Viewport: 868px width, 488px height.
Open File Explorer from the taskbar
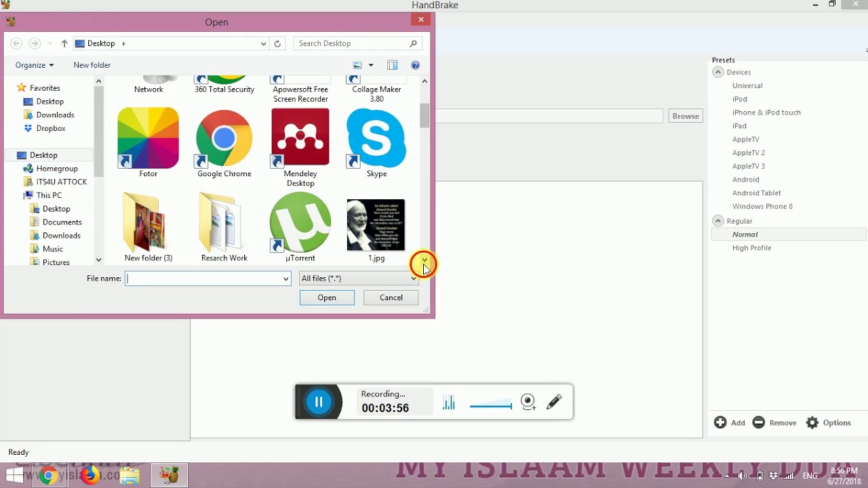[130, 476]
